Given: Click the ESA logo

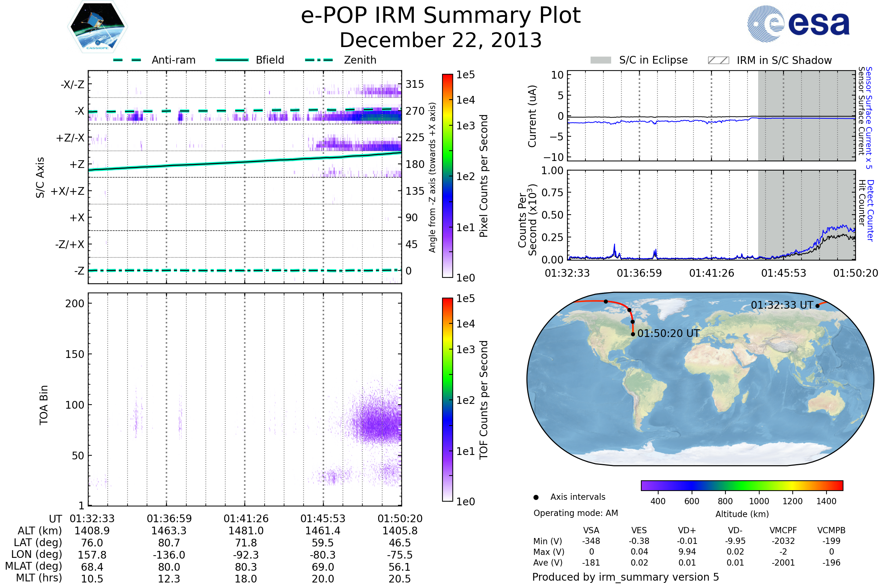Looking at the screenshot, I should pyautogui.click(x=798, y=23).
